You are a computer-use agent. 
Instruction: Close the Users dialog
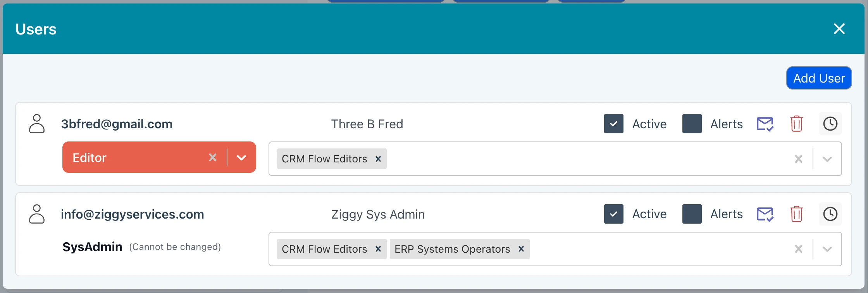tap(839, 29)
